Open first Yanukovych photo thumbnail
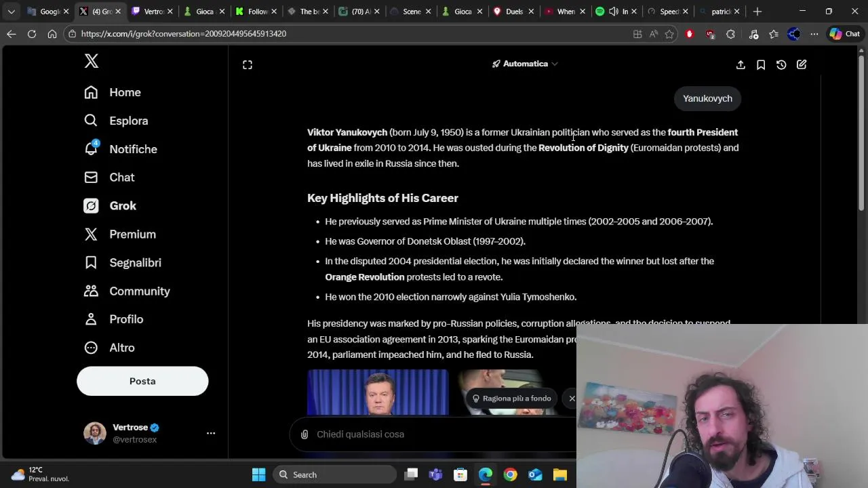 pyautogui.click(x=378, y=392)
